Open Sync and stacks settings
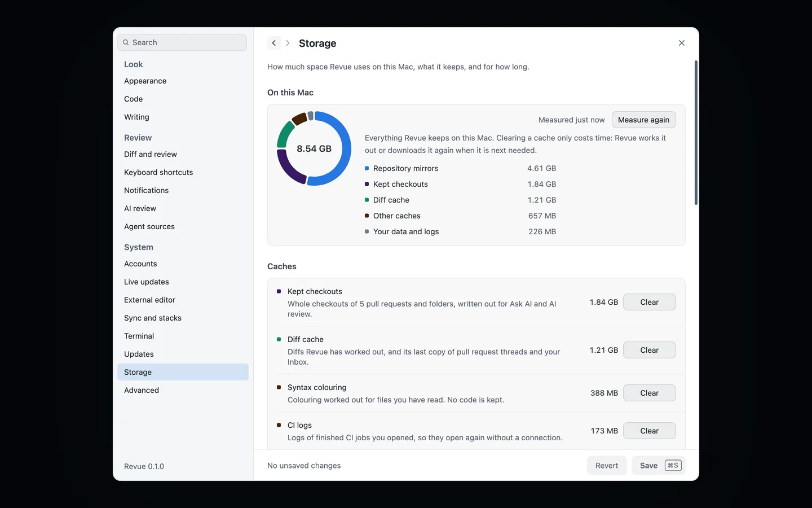This screenshot has height=508, width=812. point(183,318)
